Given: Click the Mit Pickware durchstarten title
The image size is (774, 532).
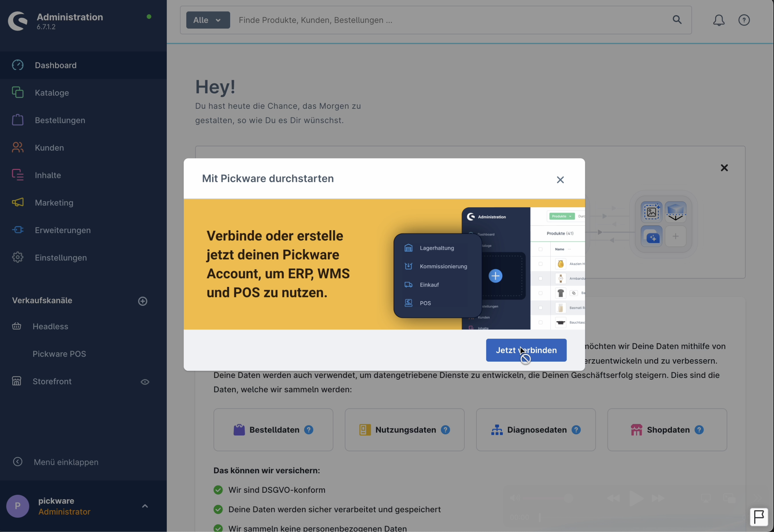Looking at the screenshot, I should tap(268, 179).
